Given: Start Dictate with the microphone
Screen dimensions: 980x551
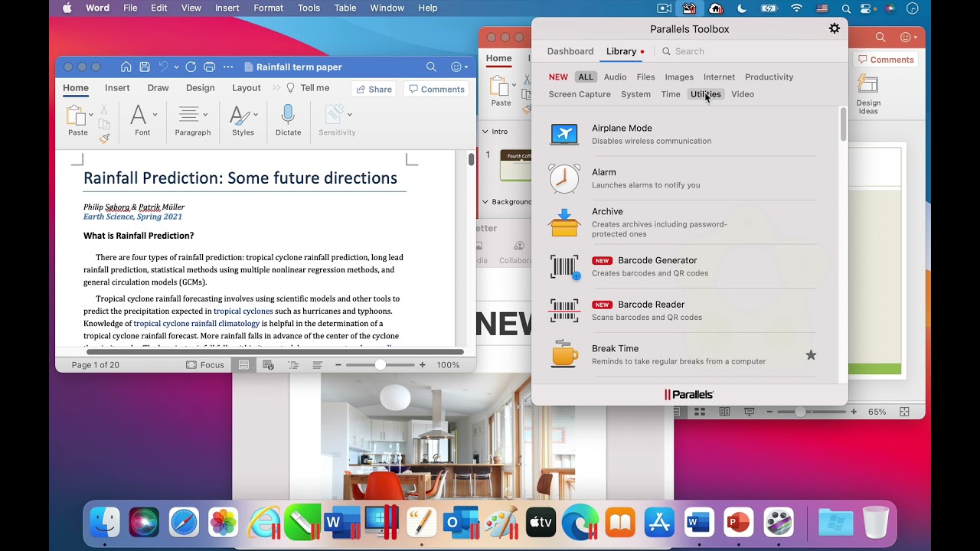Looking at the screenshot, I should click(288, 120).
